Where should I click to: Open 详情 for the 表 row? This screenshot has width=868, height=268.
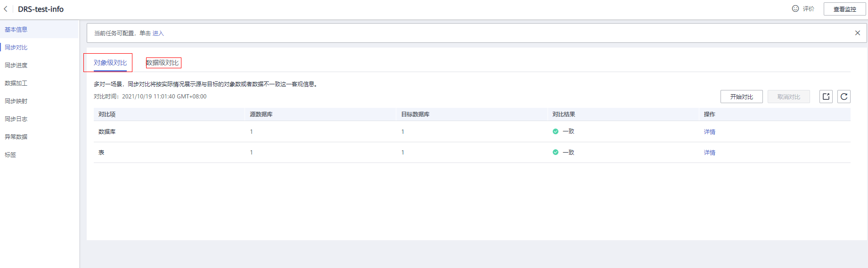(709, 153)
